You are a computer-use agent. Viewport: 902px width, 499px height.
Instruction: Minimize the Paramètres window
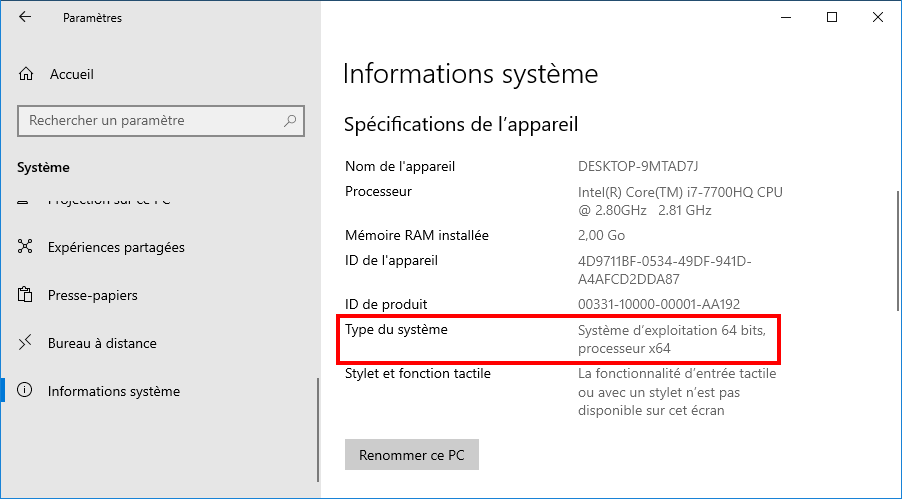pos(787,17)
